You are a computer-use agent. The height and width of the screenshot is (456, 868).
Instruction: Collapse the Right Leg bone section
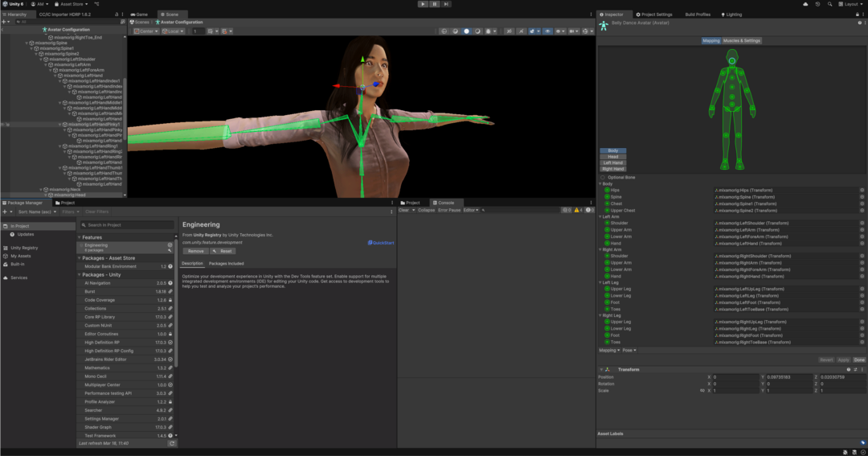(600, 315)
